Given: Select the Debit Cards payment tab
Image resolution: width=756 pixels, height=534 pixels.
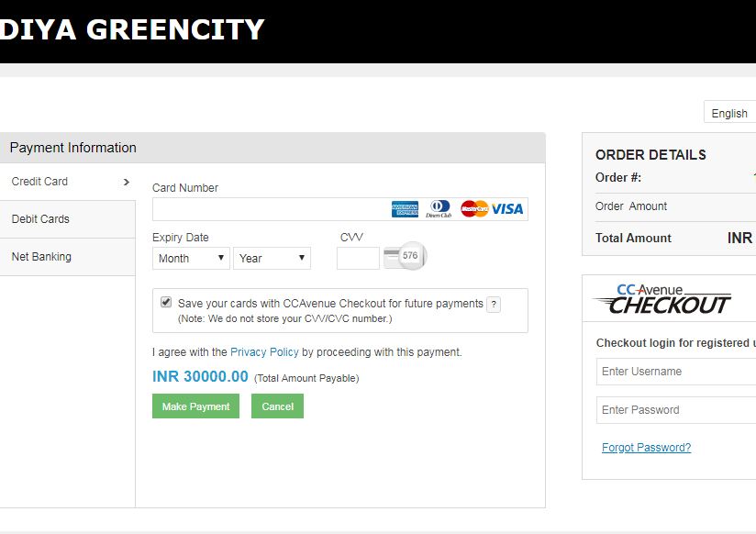Looking at the screenshot, I should 40,219.
